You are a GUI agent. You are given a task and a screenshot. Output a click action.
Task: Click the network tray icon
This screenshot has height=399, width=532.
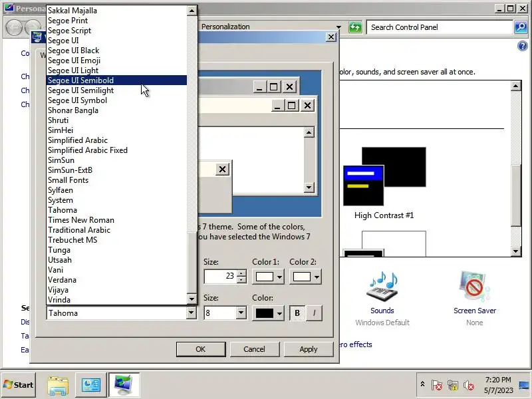click(x=453, y=385)
